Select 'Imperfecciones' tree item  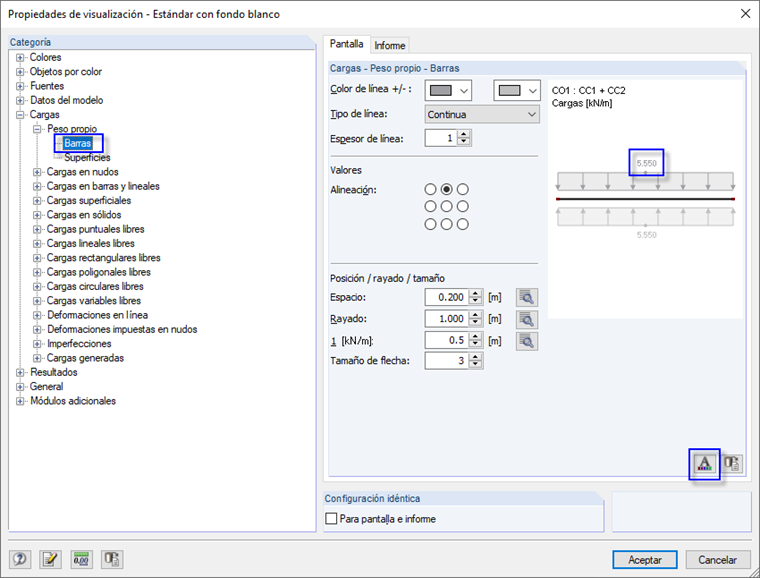pyautogui.click(x=79, y=344)
